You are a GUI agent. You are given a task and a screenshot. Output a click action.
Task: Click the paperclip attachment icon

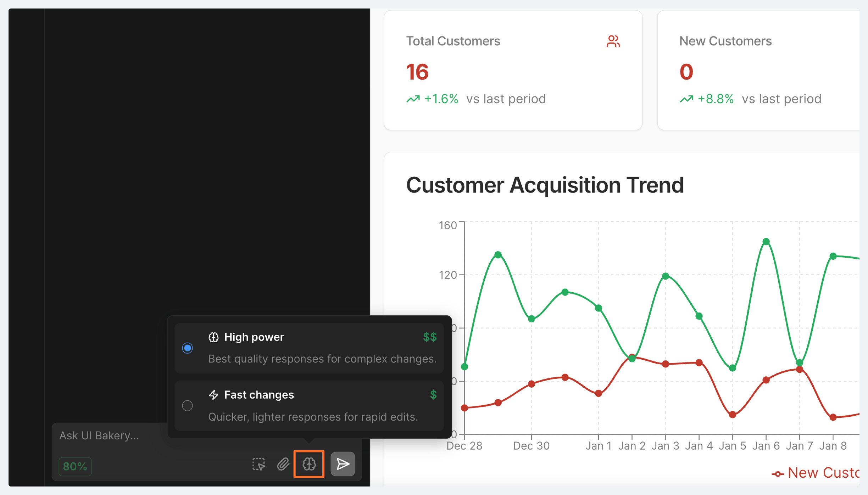coord(283,464)
